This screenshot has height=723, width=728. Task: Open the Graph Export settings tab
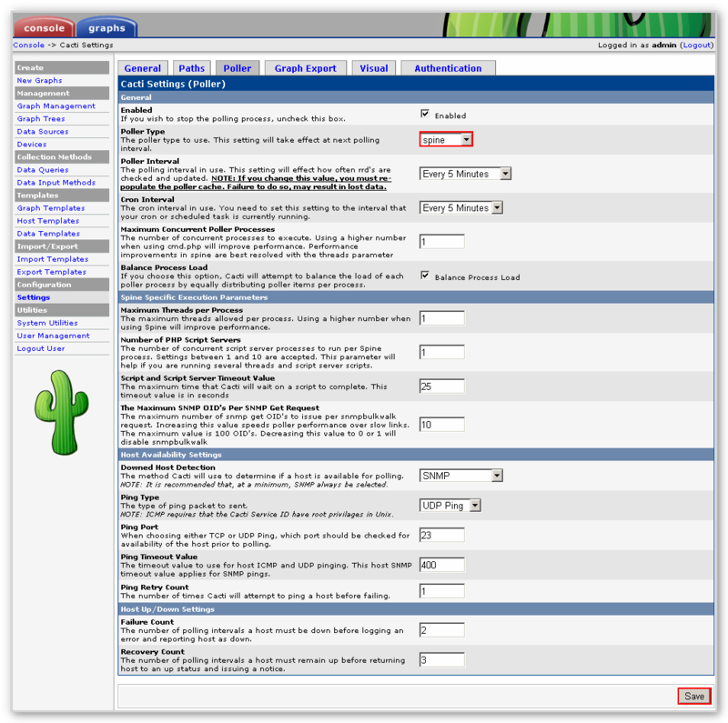306,68
